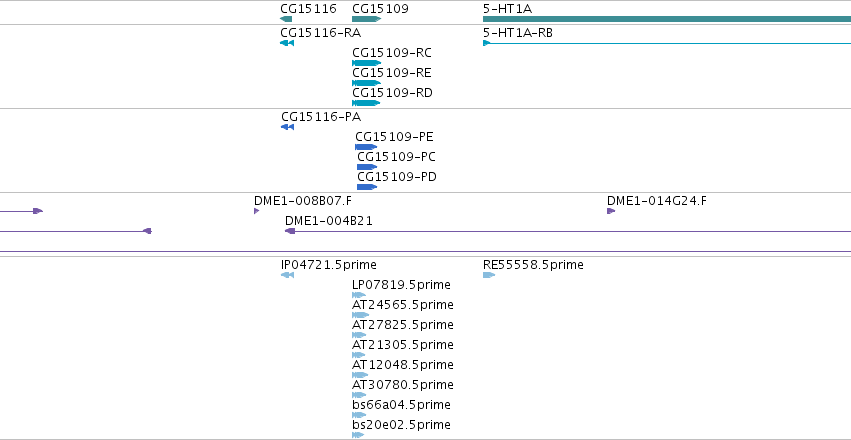Click the 5-HT1A gene label
The image size is (851, 440).
[507, 9]
